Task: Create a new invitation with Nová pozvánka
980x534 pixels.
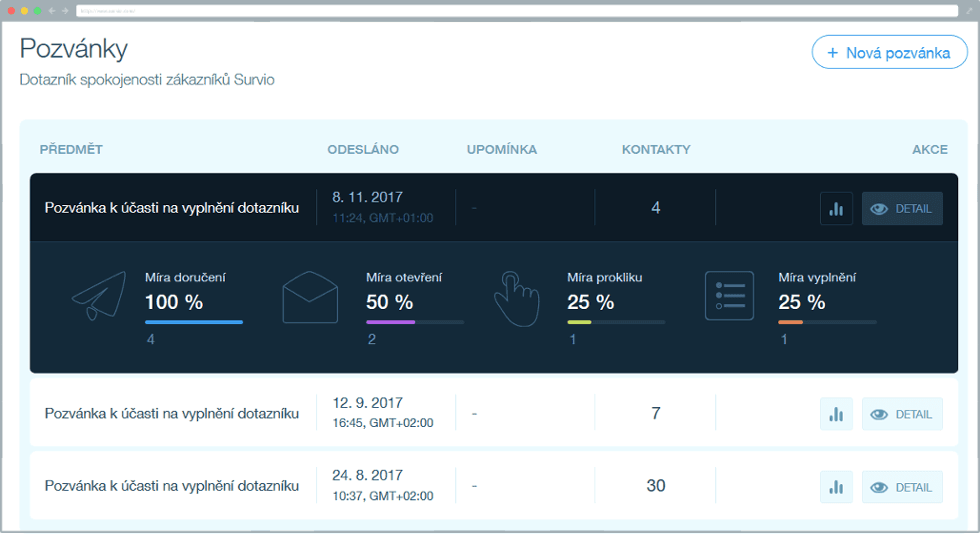Action: click(889, 53)
